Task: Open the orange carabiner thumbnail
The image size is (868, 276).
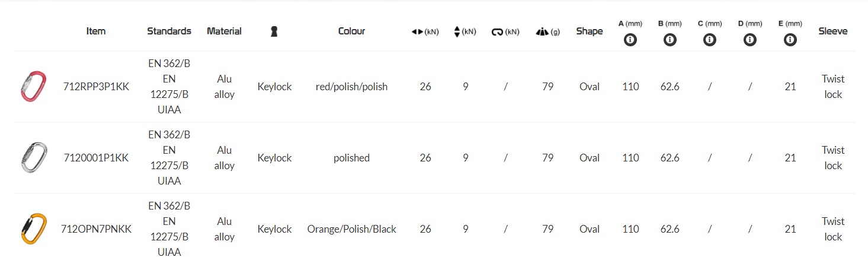Action: [x=33, y=229]
